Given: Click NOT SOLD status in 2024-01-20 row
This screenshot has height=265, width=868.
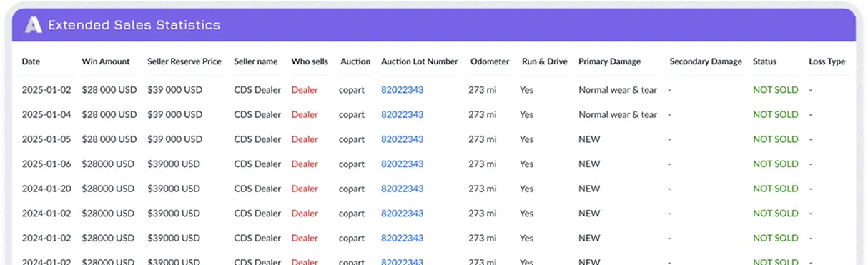Looking at the screenshot, I should point(776,189).
